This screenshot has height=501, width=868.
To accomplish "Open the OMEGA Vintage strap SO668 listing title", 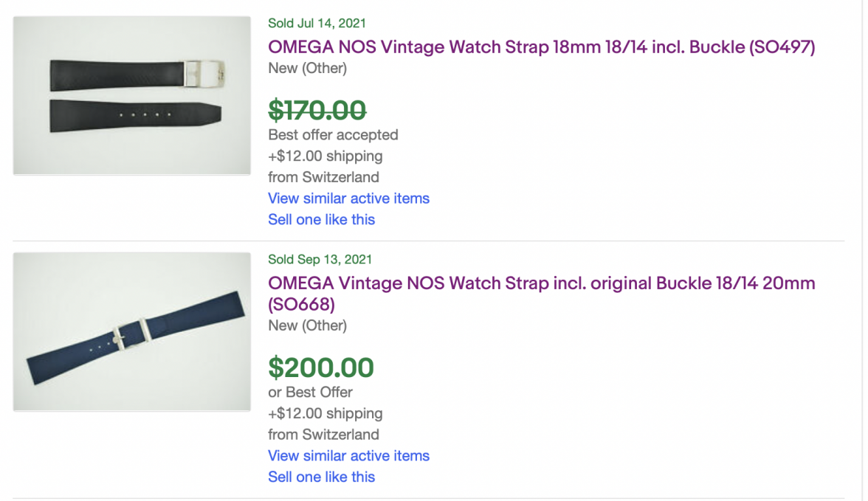I will coord(541,283).
